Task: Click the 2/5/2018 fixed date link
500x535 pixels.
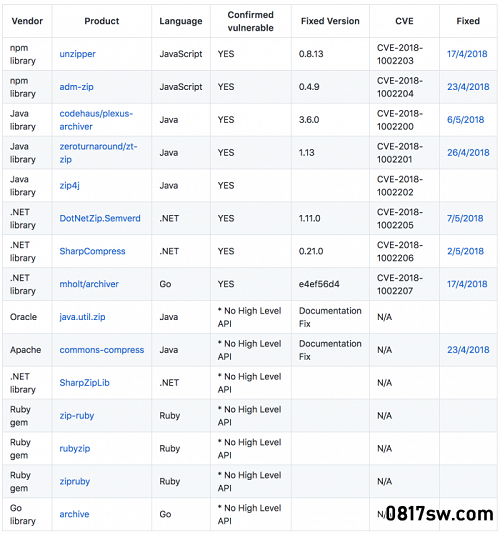Action: (466, 251)
